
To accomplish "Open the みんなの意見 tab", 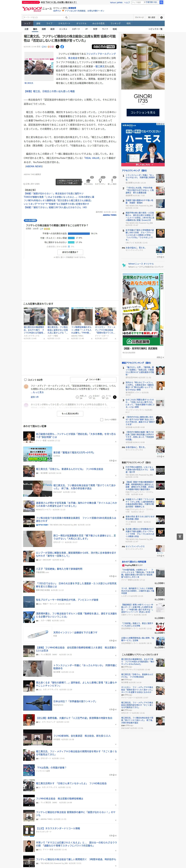I will pos(99,24).
